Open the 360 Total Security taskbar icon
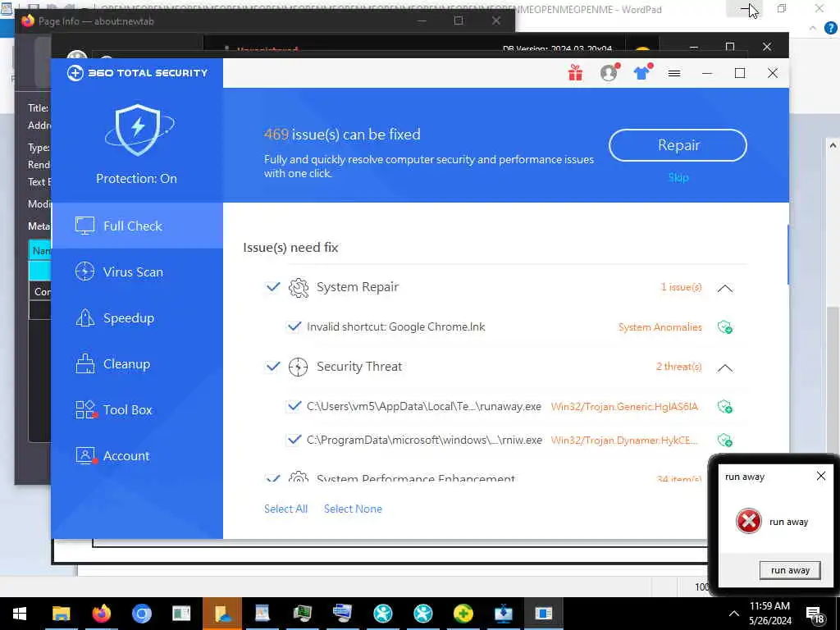The height and width of the screenshot is (630, 840). click(463, 614)
